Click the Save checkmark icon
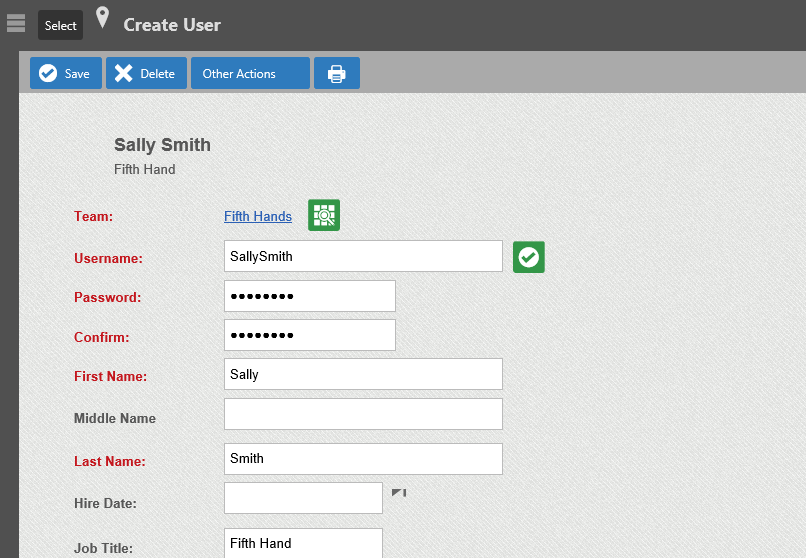 [x=48, y=73]
